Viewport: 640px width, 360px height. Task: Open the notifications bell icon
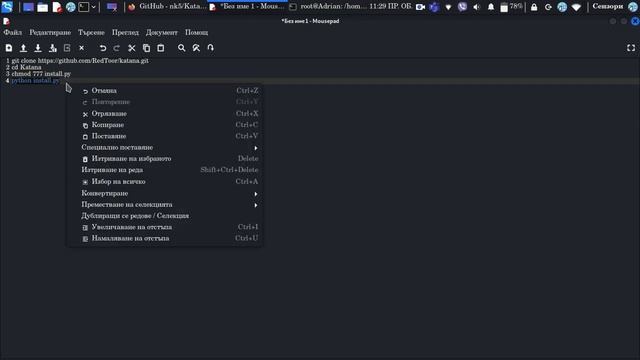(491, 7)
